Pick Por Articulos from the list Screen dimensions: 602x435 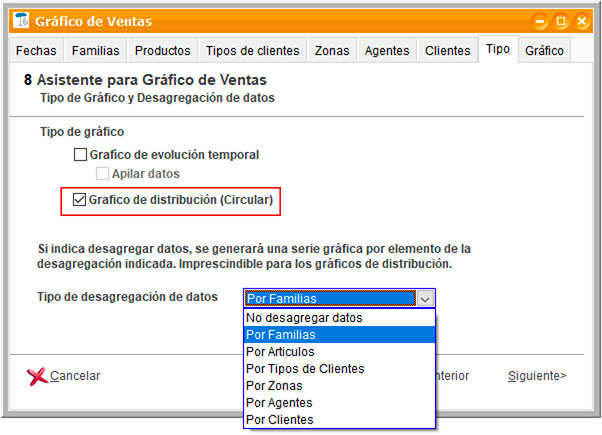339,352
